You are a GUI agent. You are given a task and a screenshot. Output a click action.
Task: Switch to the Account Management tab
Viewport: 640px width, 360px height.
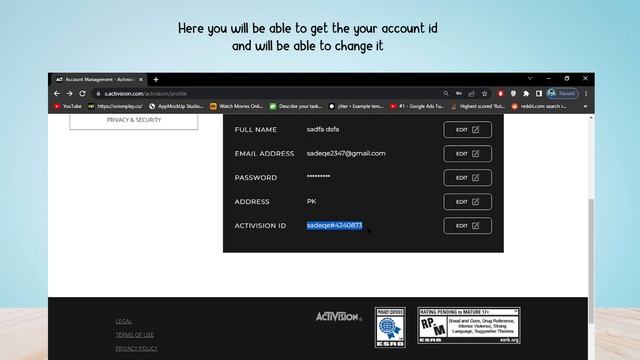(x=99, y=80)
